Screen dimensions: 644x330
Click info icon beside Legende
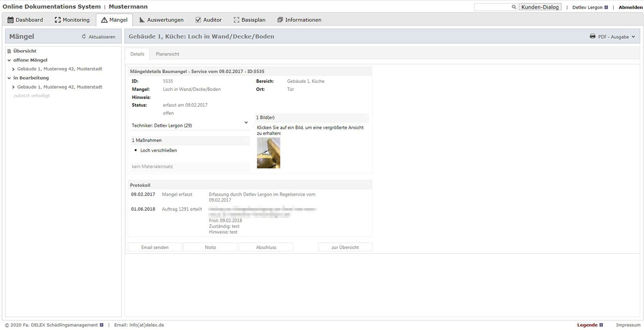pyautogui.click(x=601, y=325)
